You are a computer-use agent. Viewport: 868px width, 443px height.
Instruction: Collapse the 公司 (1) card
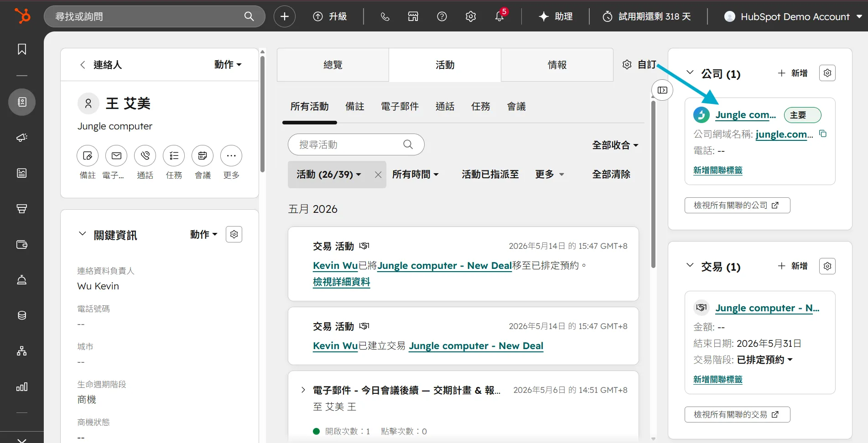690,72
